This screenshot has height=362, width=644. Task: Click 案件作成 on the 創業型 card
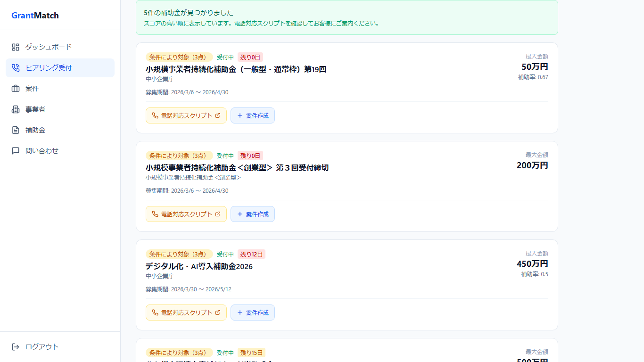pos(253,214)
